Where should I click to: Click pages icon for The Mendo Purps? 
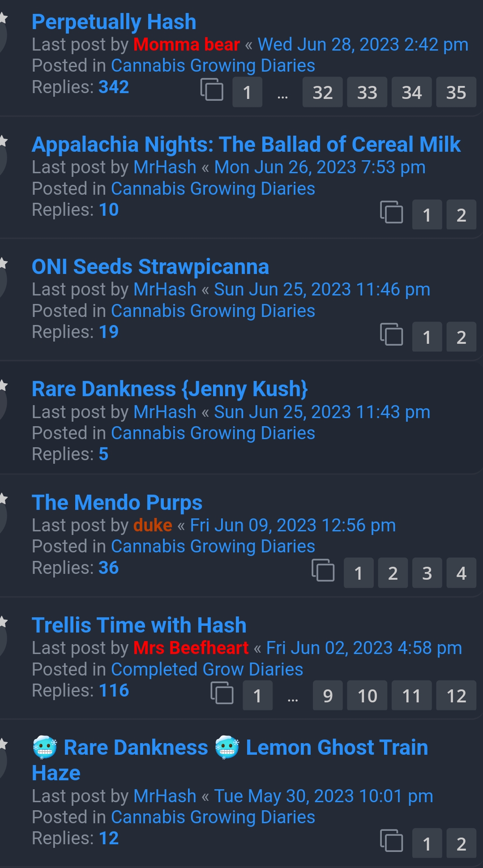point(323,570)
